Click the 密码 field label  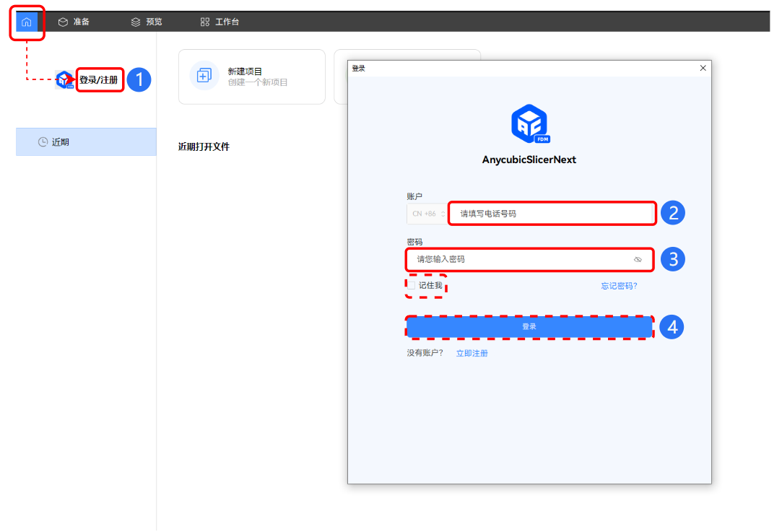[x=414, y=243]
